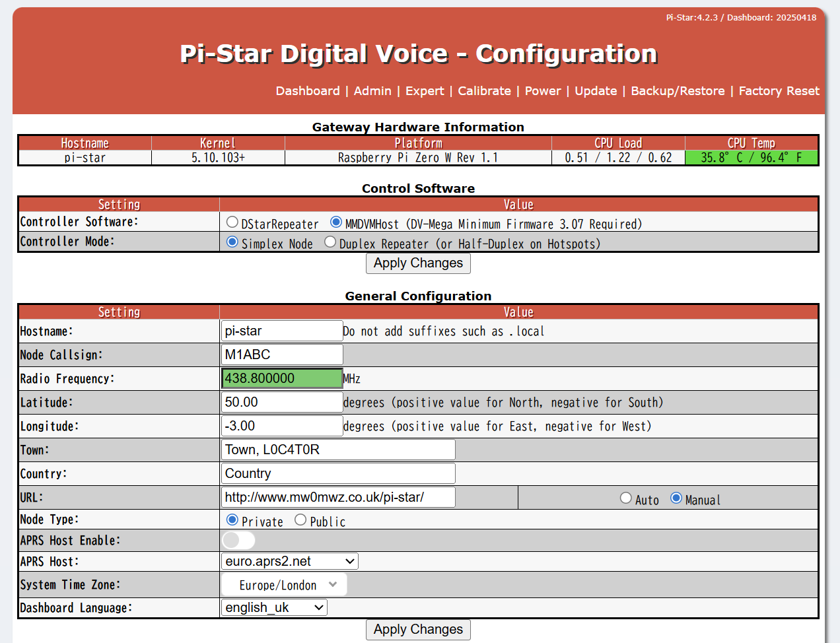Click the green Radio Frequency field

(282, 378)
